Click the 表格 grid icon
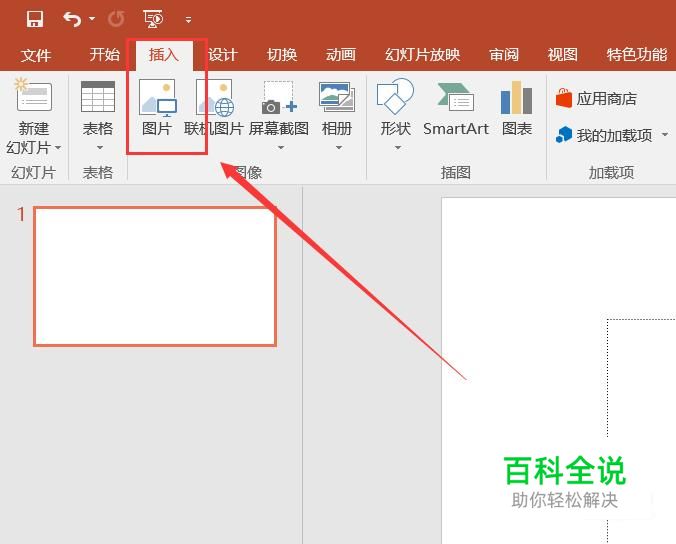The image size is (676, 544). point(98,97)
